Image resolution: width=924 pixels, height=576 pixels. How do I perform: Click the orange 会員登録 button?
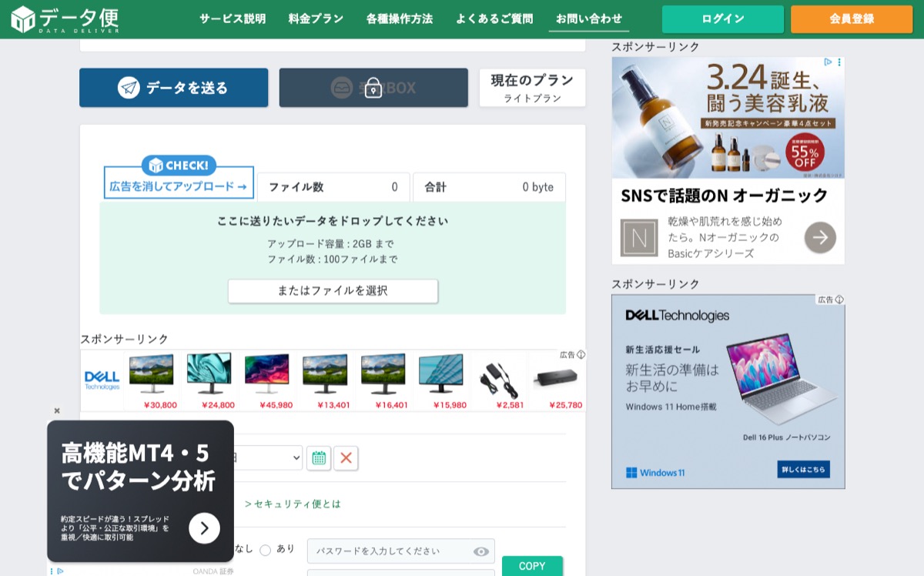[x=851, y=18]
